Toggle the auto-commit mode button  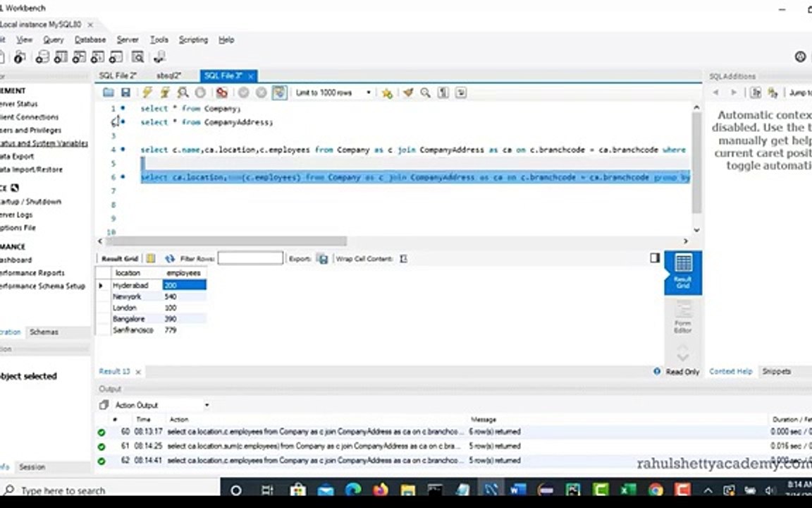coord(280,93)
